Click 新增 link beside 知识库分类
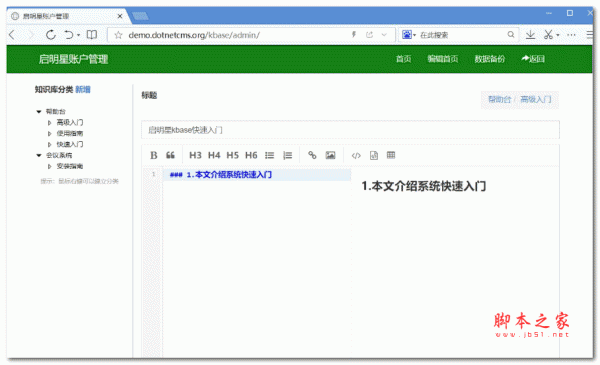This screenshot has height=365, width=600. [83, 90]
